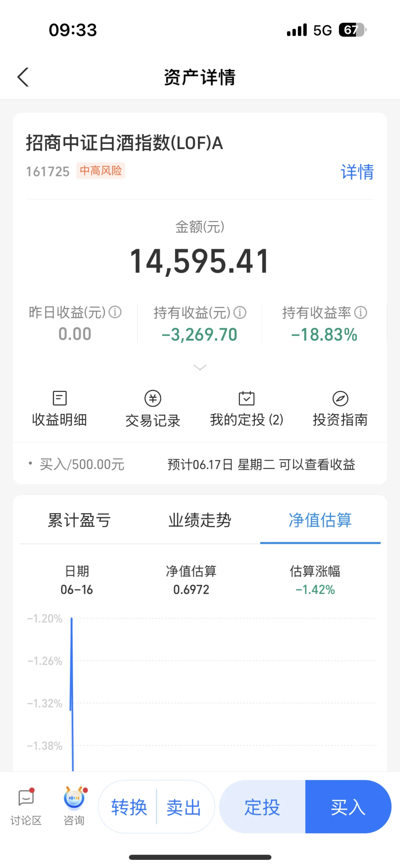Tap the 09:33 clock in status bar
Image resolution: width=400 pixels, height=868 pixels.
[x=73, y=30]
